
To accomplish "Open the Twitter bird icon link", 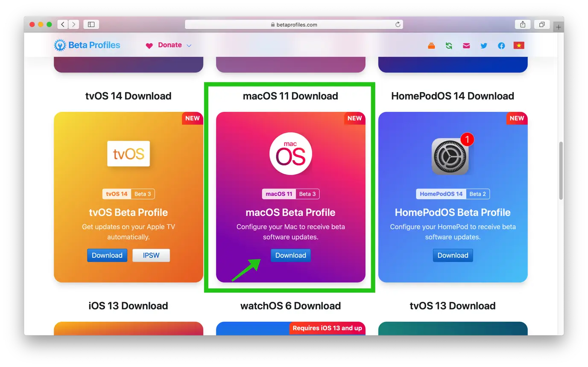I will click(484, 46).
